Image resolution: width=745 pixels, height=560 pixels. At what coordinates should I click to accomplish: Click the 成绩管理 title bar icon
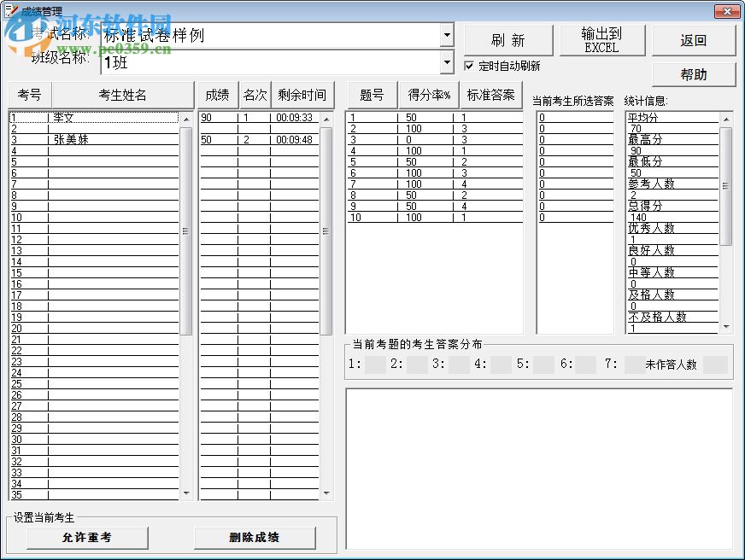coord(10,10)
